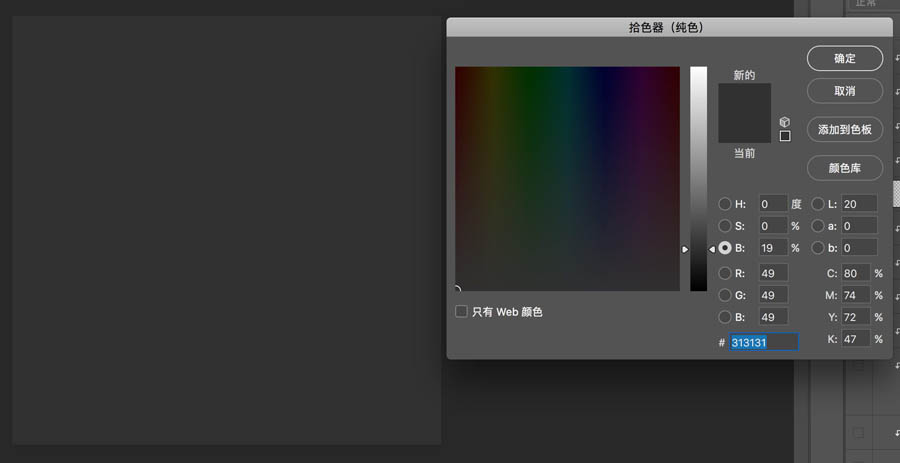Screen dimensions: 900x463
Task: Click the R value input field
Action: [773, 273]
